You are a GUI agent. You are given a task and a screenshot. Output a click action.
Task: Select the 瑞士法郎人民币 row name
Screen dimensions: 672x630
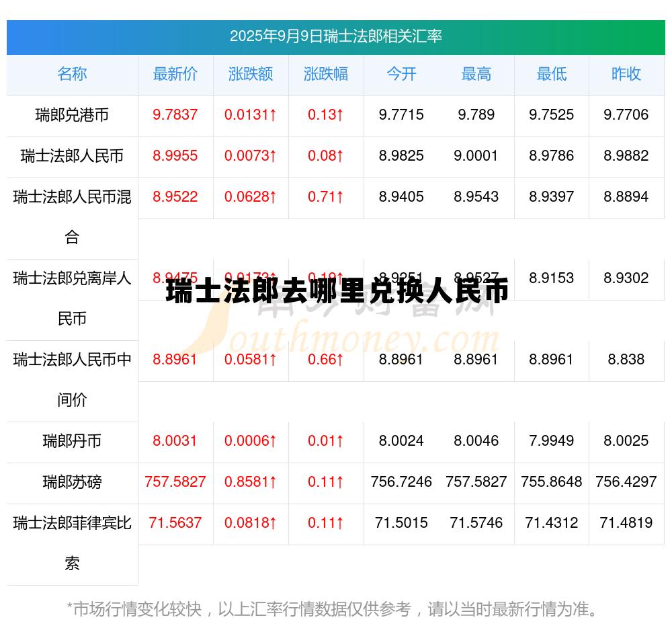[71, 156]
